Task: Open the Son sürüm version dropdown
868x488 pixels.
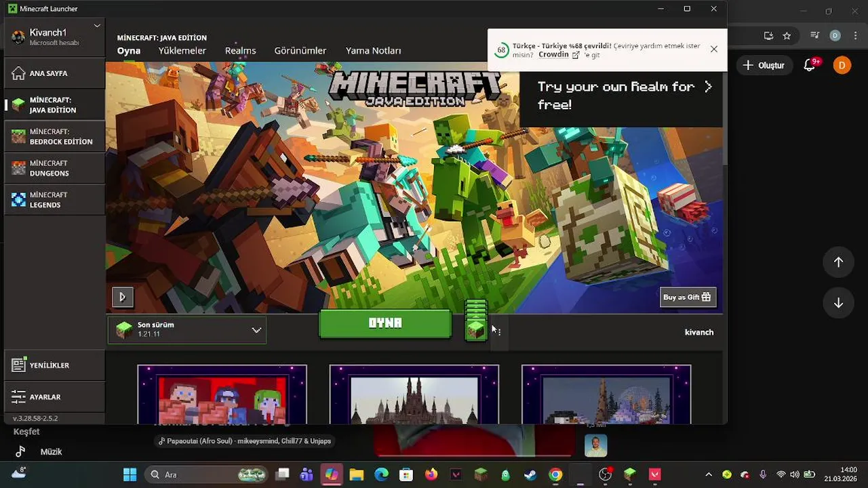Action: pos(187,330)
